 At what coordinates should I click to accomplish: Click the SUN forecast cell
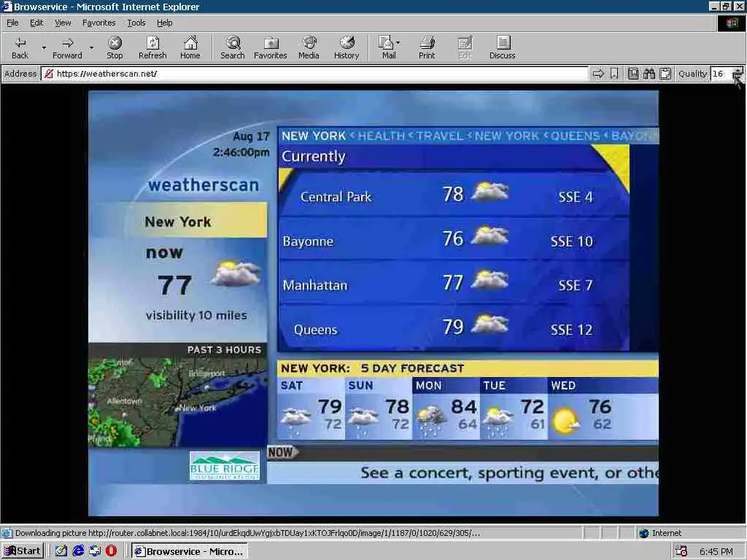[x=379, y=409]
